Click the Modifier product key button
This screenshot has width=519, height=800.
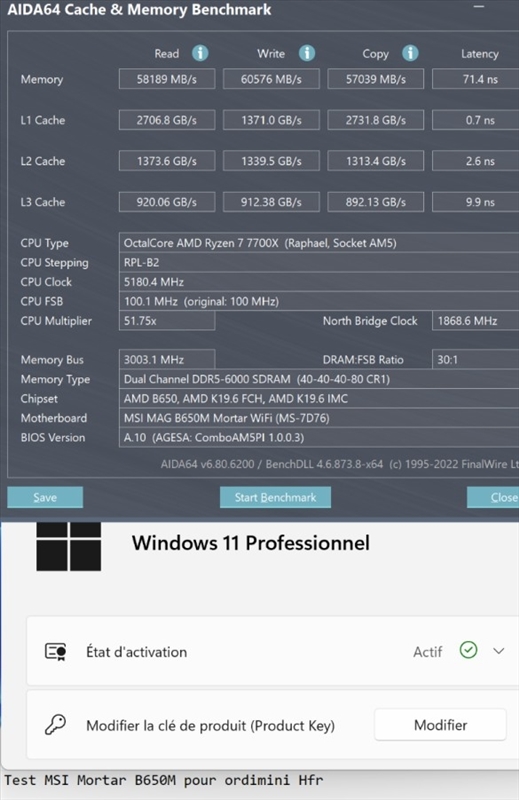[440, 724]
